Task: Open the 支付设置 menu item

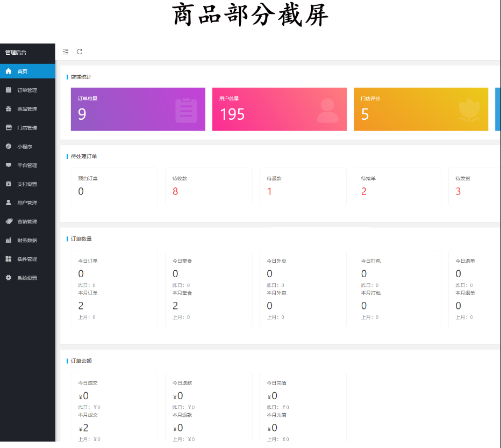Action: click(27, 184)
